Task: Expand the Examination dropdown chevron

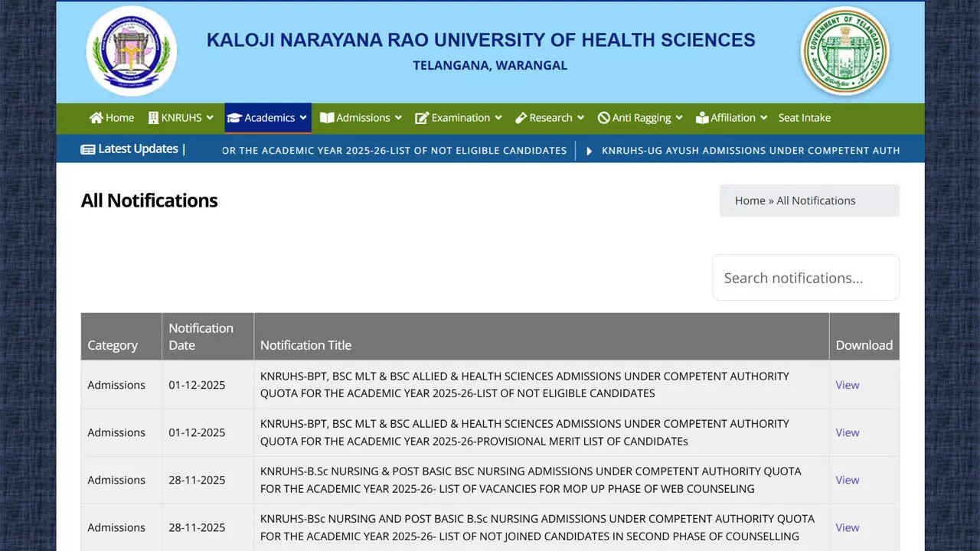Action: [x=498, y=118]
